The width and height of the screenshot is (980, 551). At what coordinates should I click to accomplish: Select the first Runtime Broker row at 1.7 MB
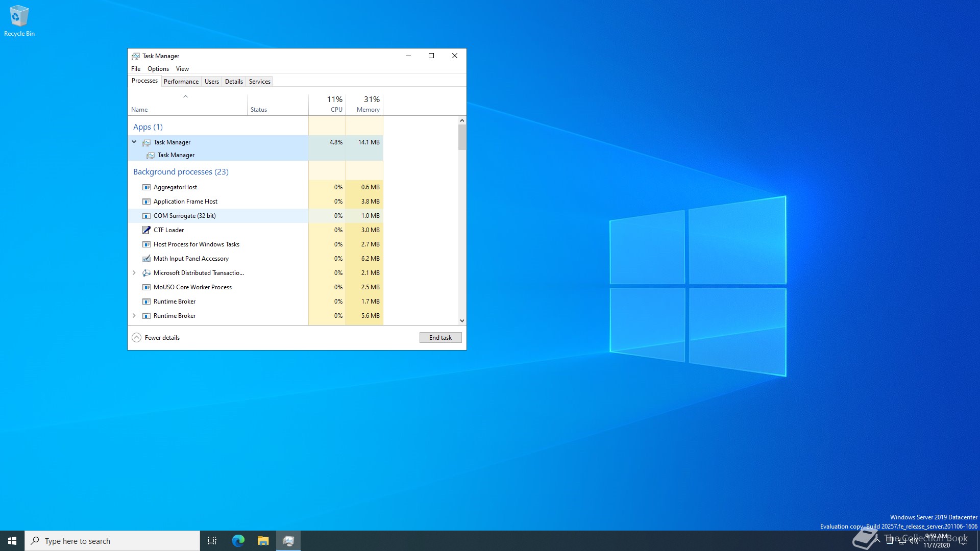(x=255, y=302)
